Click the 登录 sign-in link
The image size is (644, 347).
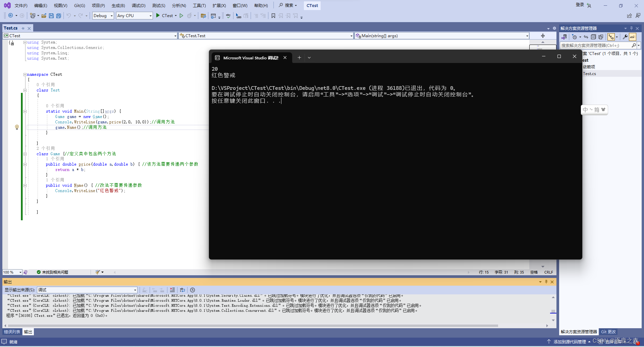pos(580,5)
